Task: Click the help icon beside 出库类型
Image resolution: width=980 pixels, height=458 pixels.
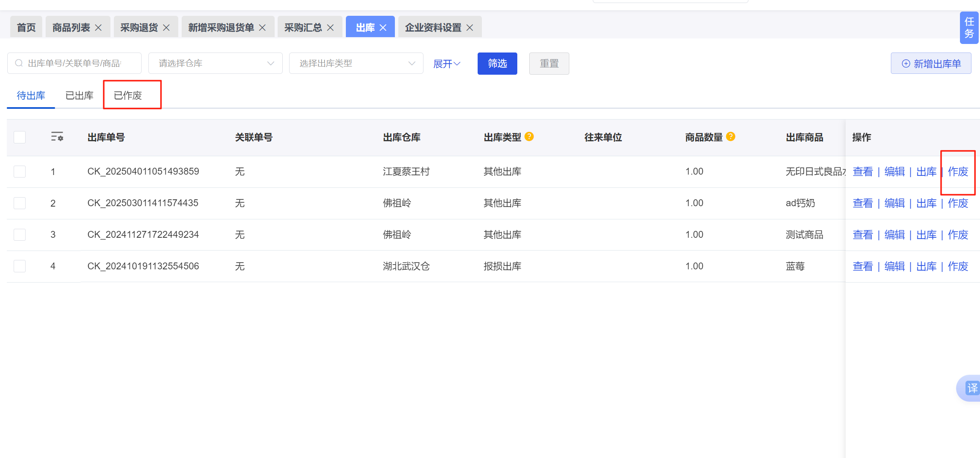Action: click(x=529, y=137)
